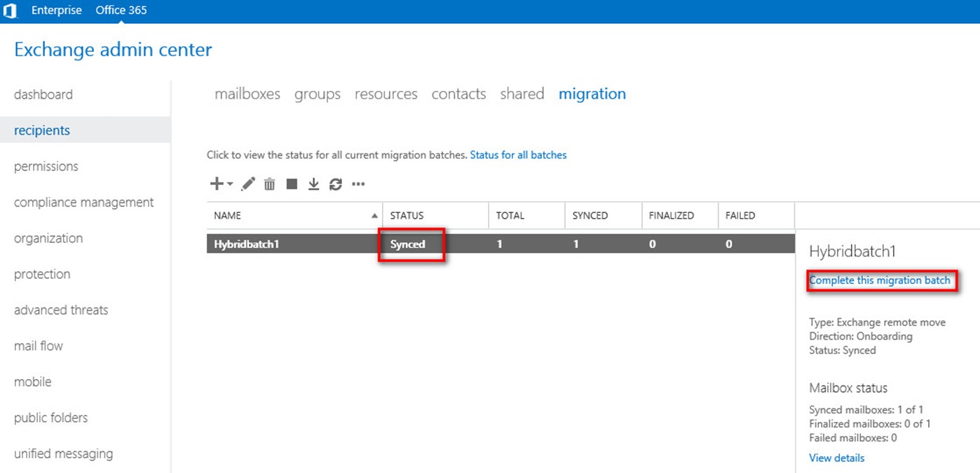
Task: Open the contacts tab
Action: [458, 94]
